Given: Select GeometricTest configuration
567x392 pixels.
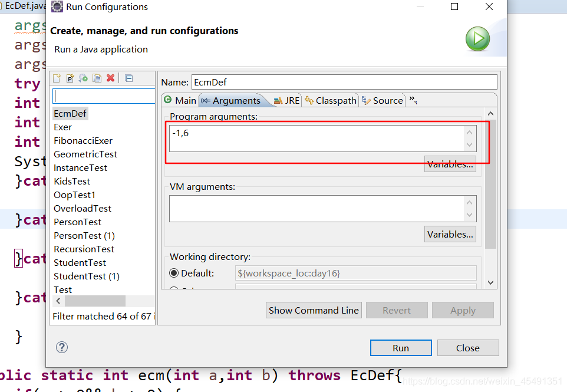Looking at the screenshot, I should (85, 154).
